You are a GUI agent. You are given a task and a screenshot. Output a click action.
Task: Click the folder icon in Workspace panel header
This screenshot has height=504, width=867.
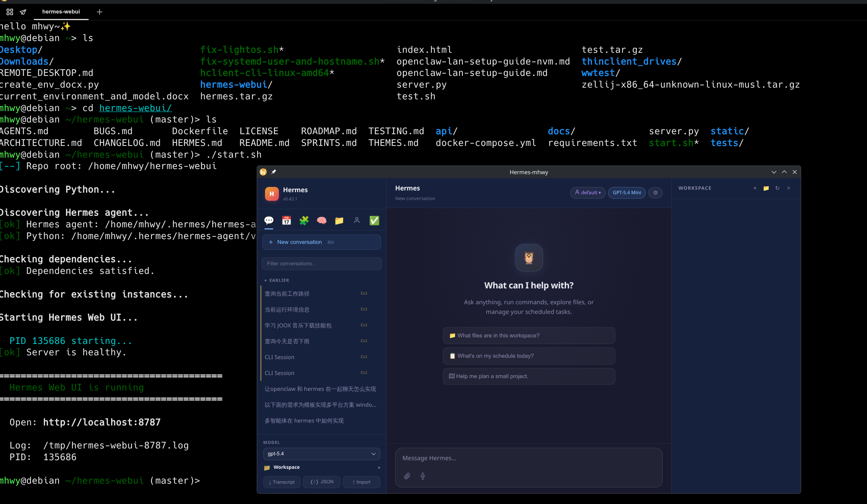[x=766, y=188]
